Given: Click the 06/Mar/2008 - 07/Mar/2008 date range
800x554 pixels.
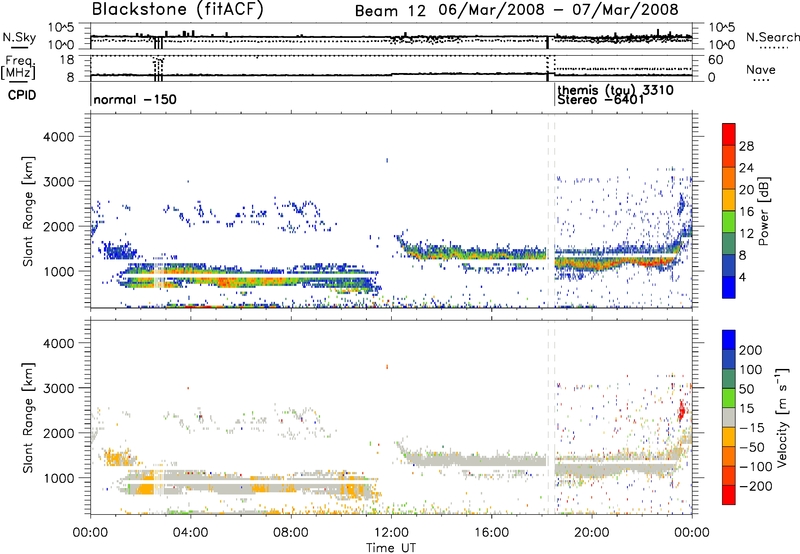Looking at the screenshot, I should 559,10.
